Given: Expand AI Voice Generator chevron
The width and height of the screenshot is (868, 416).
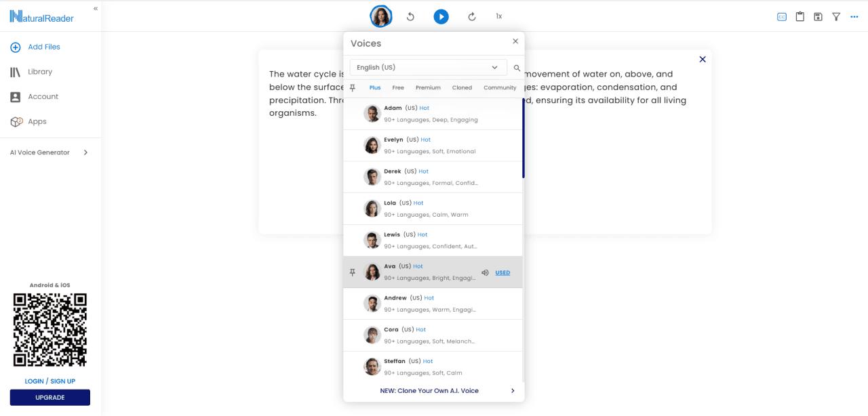Looking at the screenshot, I should (x=85, y=152).
